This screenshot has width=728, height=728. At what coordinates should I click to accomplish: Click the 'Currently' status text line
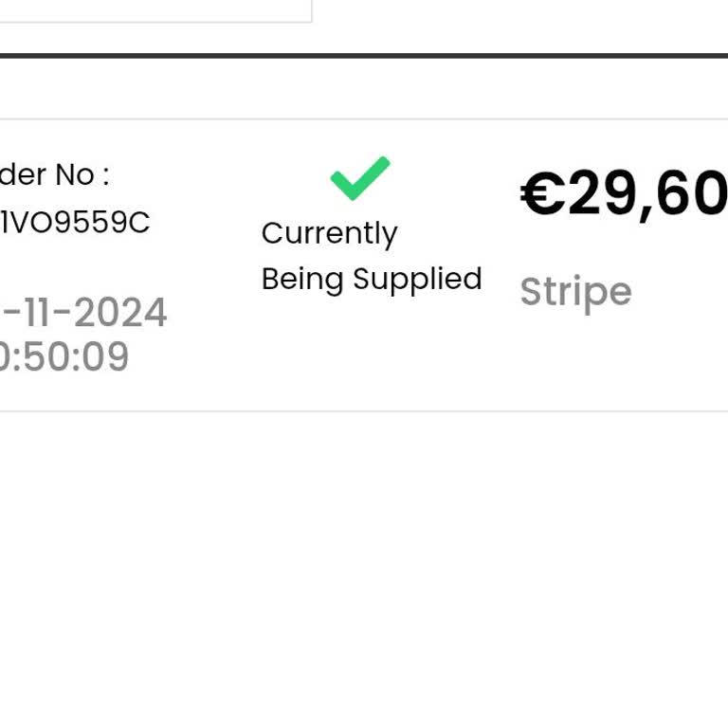tap(329, 233)
